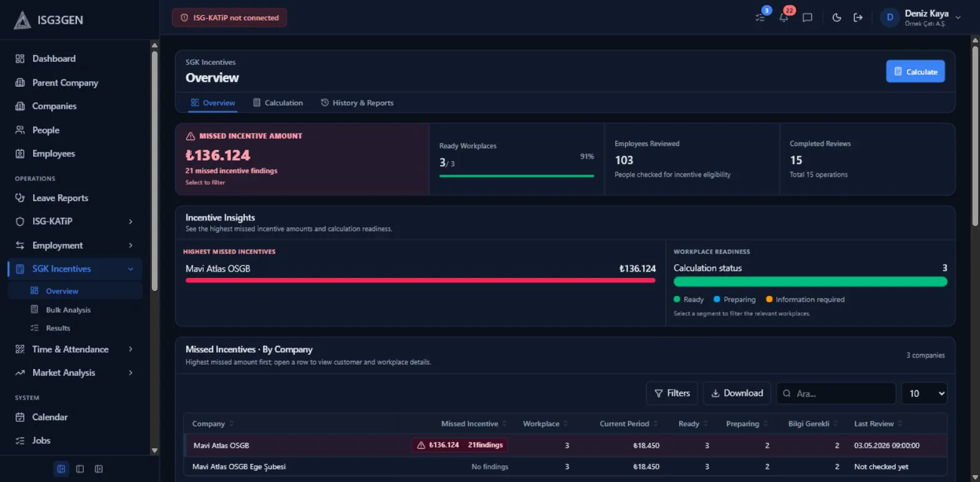Click the Employees badge icon in sidebar
Image resolution: width=980 pixels, height=482 pixels.
click(20, 154)
